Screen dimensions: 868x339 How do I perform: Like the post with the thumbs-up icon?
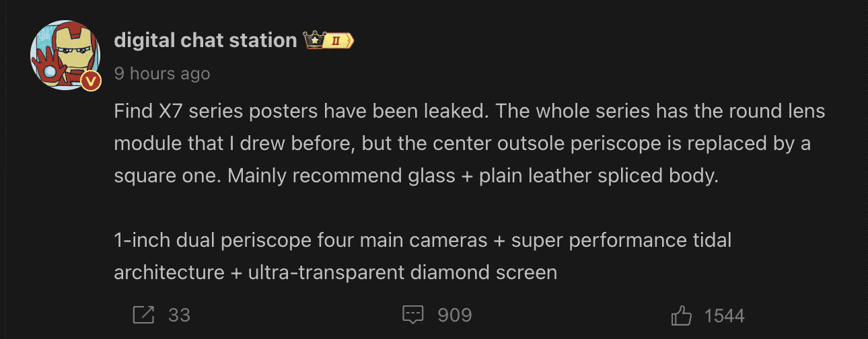point(682,315)
